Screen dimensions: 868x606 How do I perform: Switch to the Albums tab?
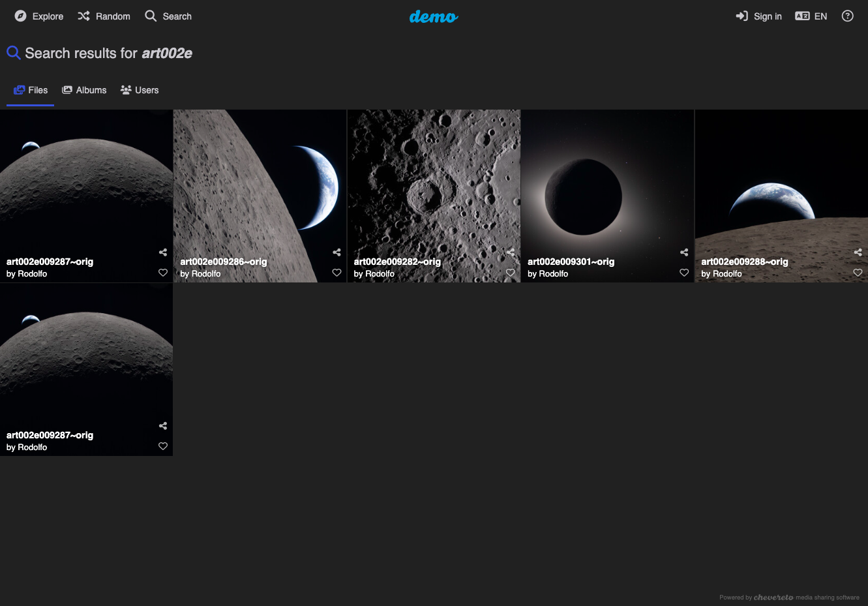click(x=84, y=90)
